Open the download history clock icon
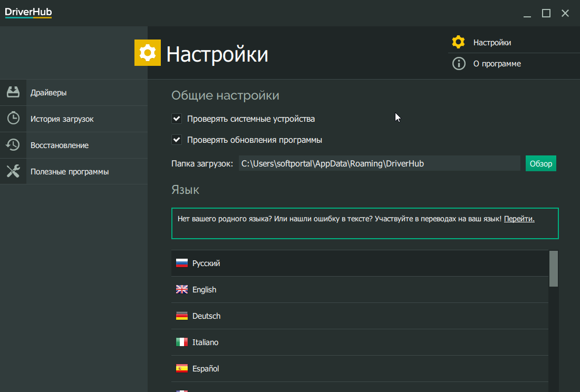Screen dimensions: 580x392 13,119
